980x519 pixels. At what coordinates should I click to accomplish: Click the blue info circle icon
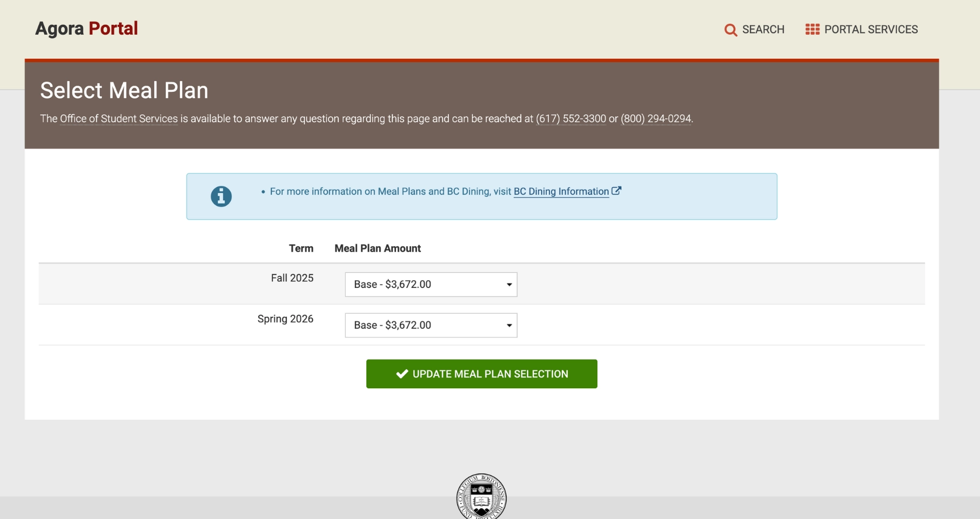click(x=221, y=196)
